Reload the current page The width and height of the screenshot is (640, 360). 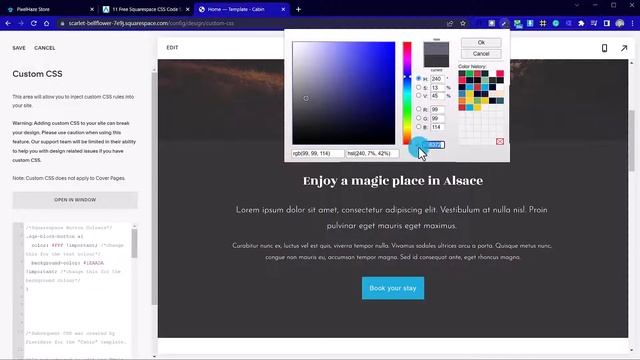point(34,23)
